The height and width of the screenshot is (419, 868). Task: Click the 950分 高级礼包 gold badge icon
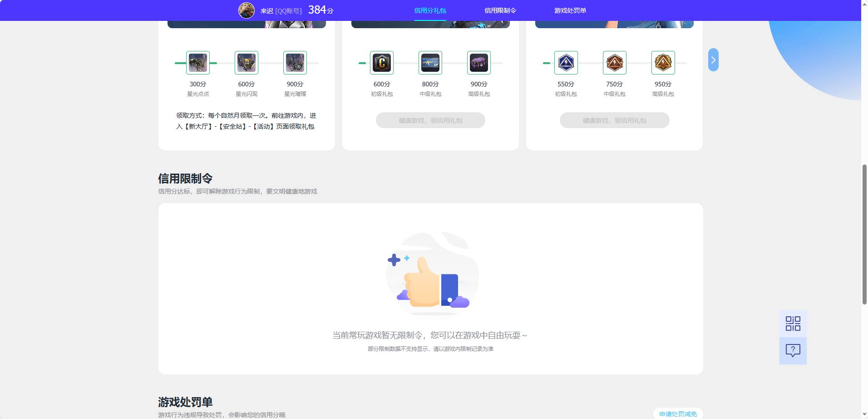(663, 63)
